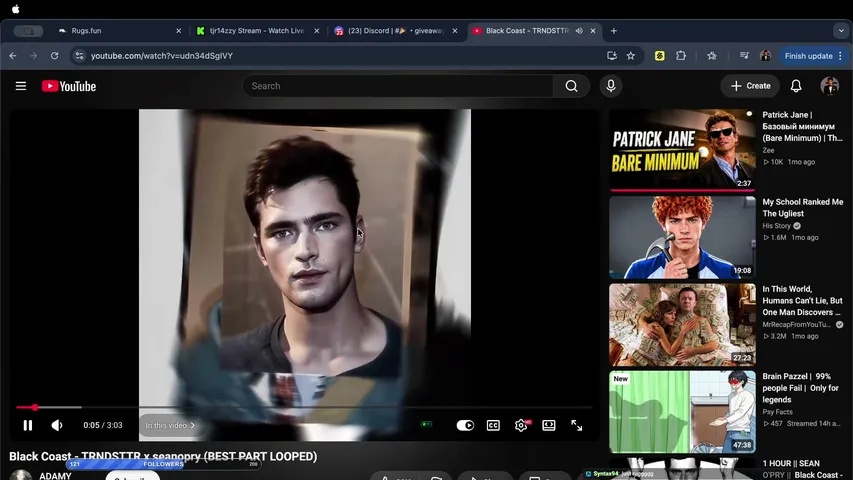Visit the MrRecapFromYouTu... channel

click(796, 324)
